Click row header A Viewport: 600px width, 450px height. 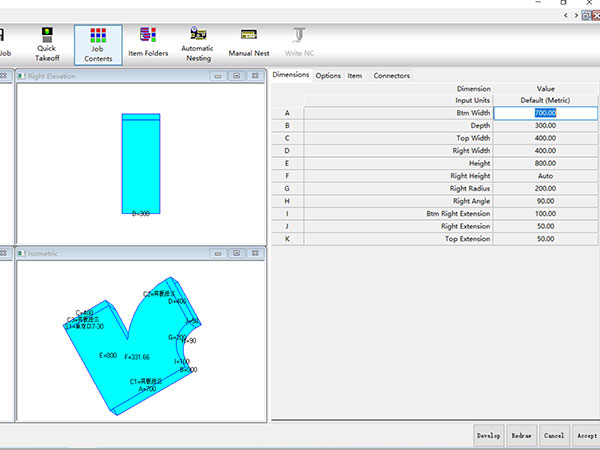pos(287,113)
